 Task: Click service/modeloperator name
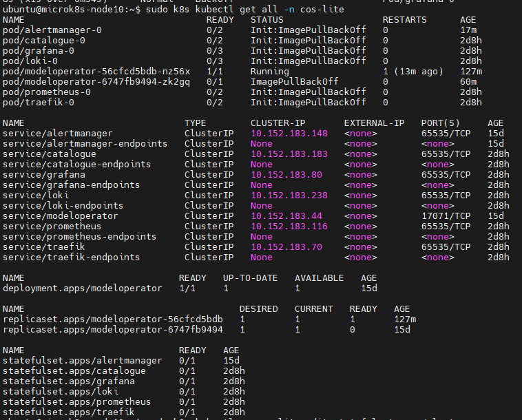point(60,216)
